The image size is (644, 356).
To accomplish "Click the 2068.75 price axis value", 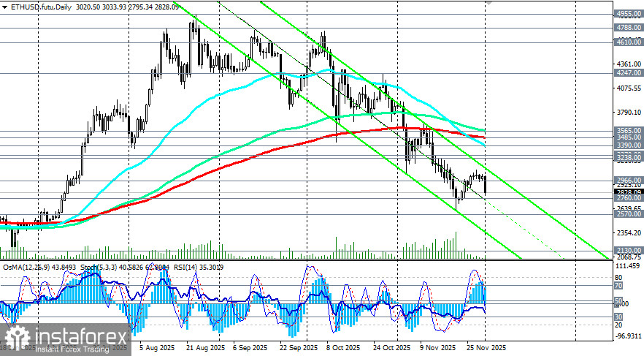I will pyautogui.click(x=629, y=257).
